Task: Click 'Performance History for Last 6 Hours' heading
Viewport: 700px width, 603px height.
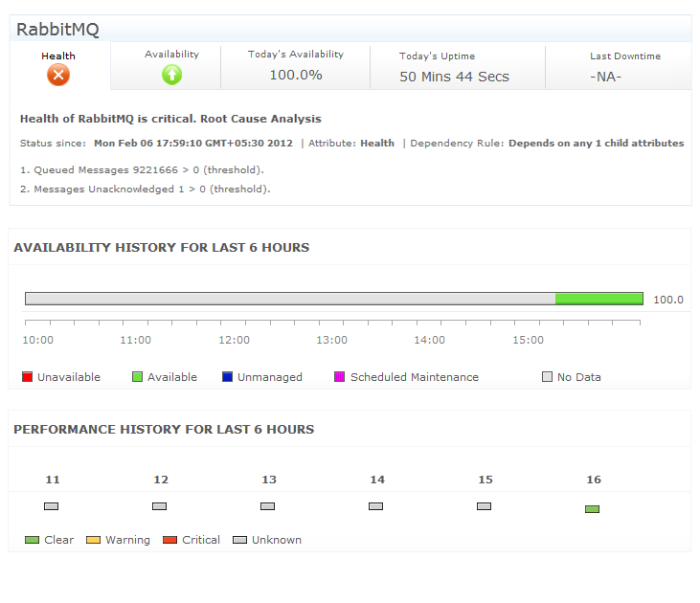Action: tap(164, 430)
